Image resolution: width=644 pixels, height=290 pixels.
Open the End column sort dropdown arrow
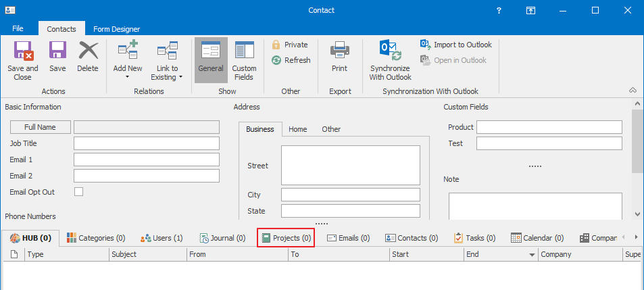pos(532,255)
